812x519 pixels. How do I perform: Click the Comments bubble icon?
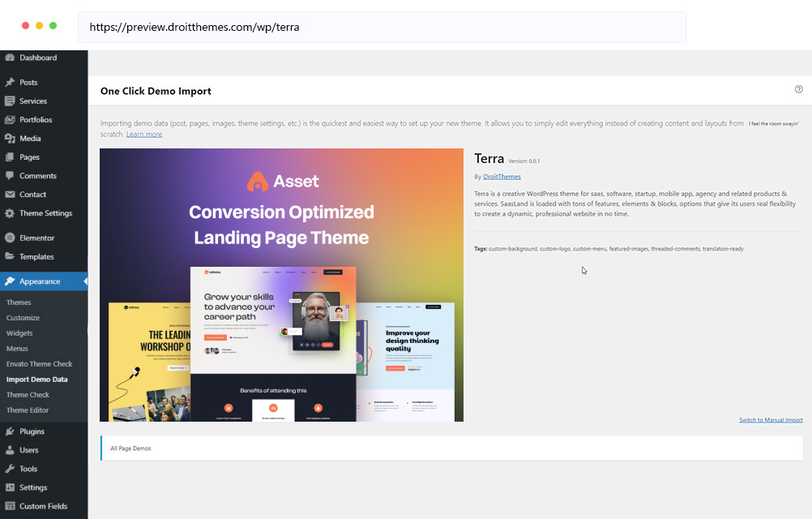tap(10, 176)
